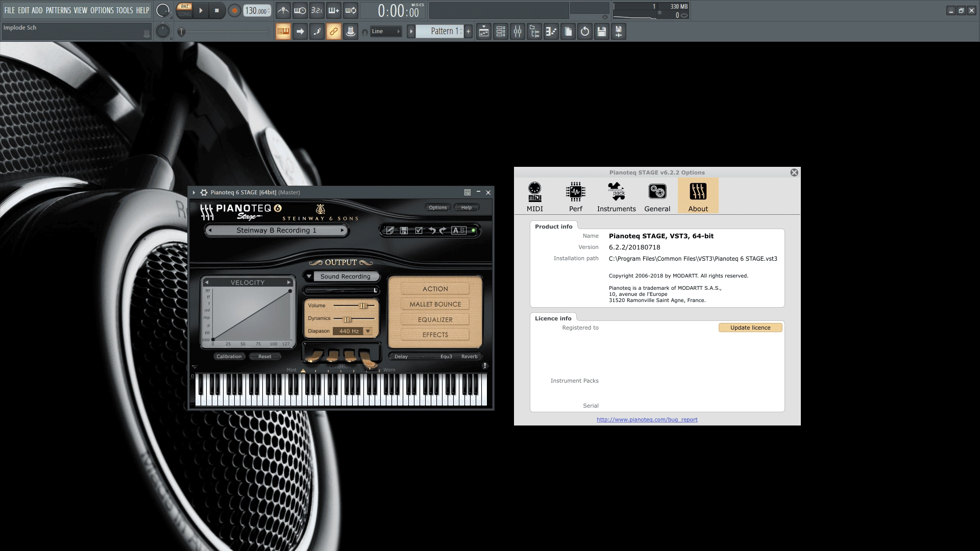Open the HELP menu
This screenshot has width=980, height=551.
coord(142,10)
